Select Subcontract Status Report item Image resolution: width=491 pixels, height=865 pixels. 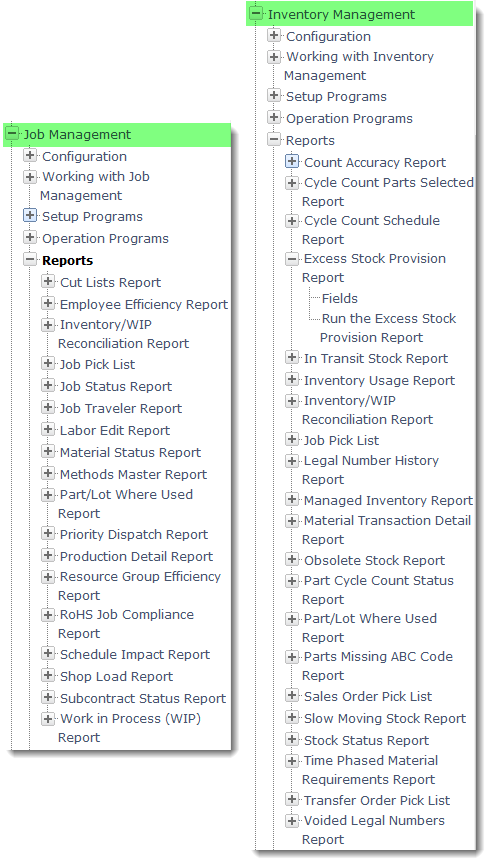click(x=143, y=698)
